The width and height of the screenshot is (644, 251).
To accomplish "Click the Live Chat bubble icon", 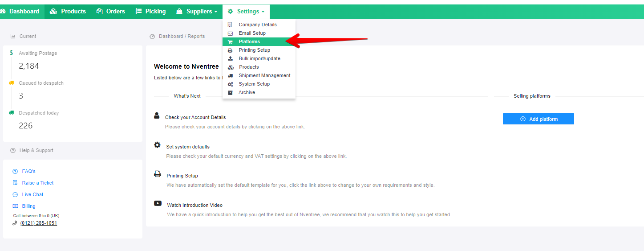I will 15,194.
